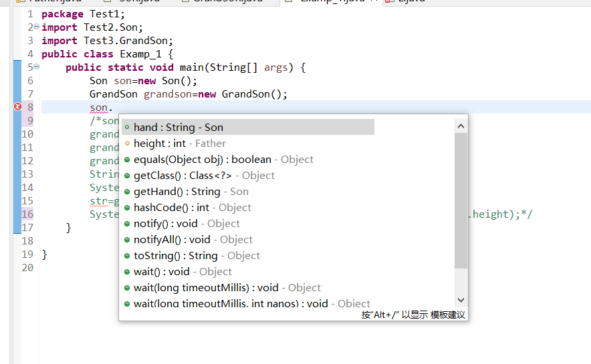Image resolution: width=591 pixels, height=364 pixels.
Task: Click the 'Alt+/' template proposals hint text
Action: (413, 315)
